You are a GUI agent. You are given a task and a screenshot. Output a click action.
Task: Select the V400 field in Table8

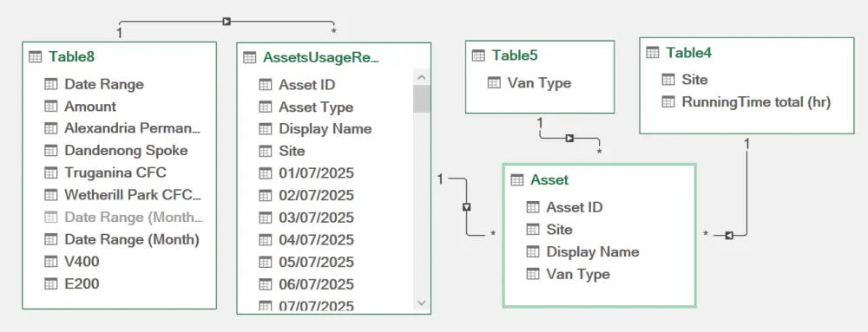pyautogui.click(x=82, y=261)
